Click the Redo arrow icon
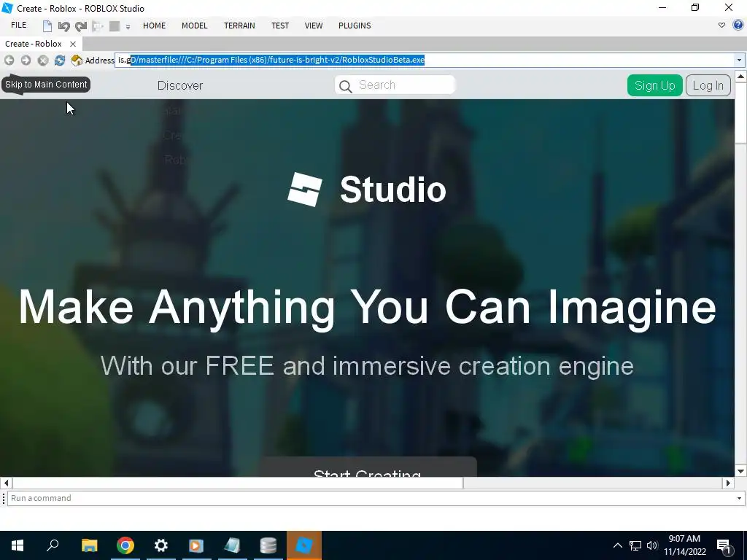The image size is (747, 560). (80, 26)
